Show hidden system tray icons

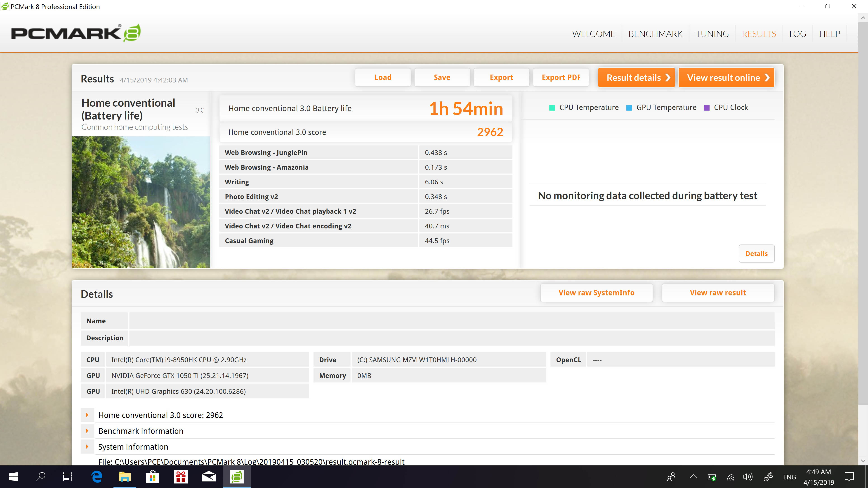click(x=693, y=476)
